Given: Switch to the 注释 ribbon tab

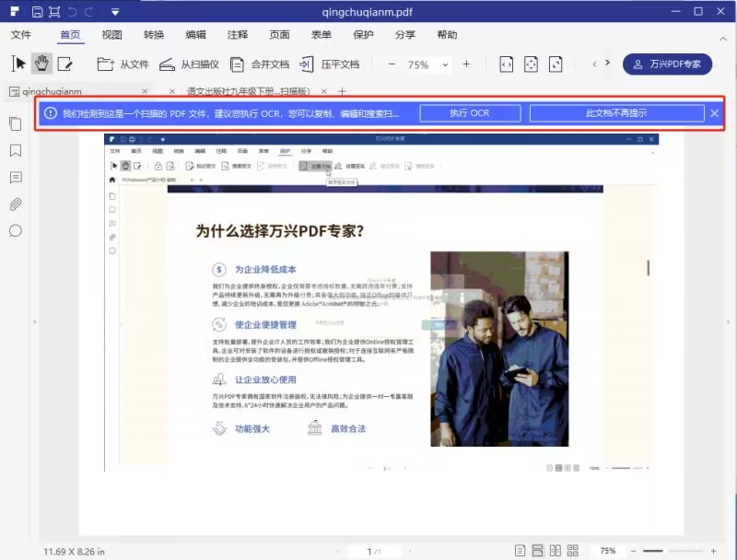Looking at the screenshot, I should (x=237, y=35).
